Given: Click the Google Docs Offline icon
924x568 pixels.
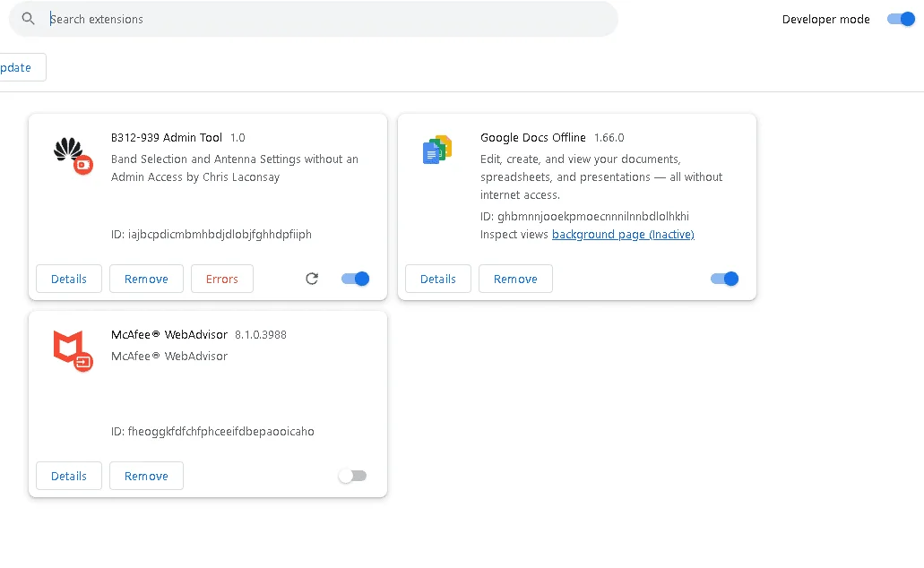Looking at the screenshot, I should [x=437, y=150].
